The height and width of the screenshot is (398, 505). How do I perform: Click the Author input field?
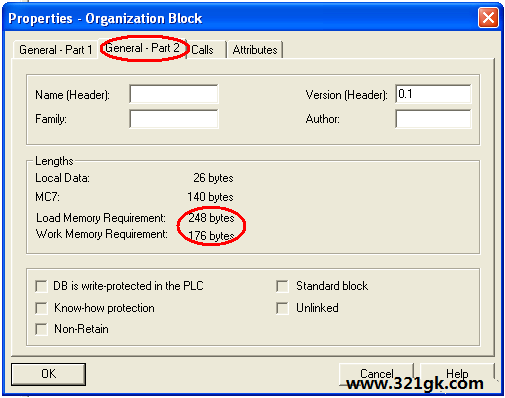[433, 119]
